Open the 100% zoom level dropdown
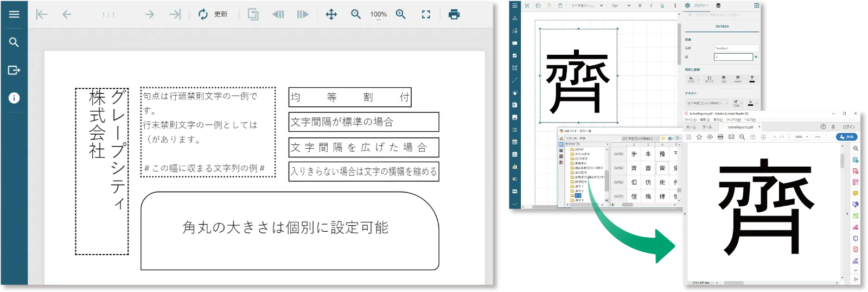This screenshot has height=292, width=868. [x=378, y=15]
